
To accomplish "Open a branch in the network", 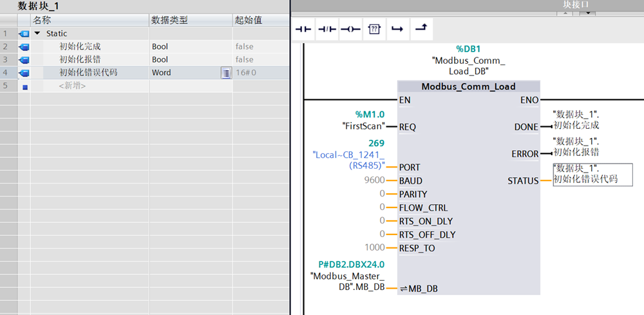I will [x=397, y=29].
